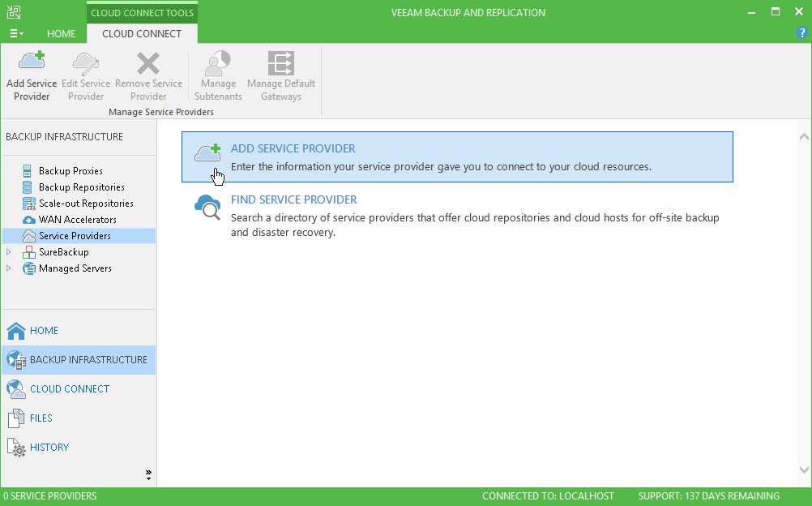Click the Backup Infrastructure navigation icon
This screenshot has width=812, height=506.
(16, 360)
